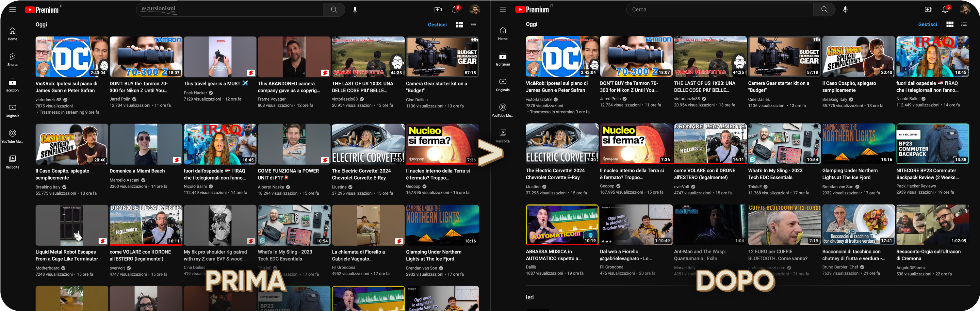Viewport: 980px width, 311px height.
Task: Open the 'AngoloDiFarenza' channel name
Action: tap(911, 268)
